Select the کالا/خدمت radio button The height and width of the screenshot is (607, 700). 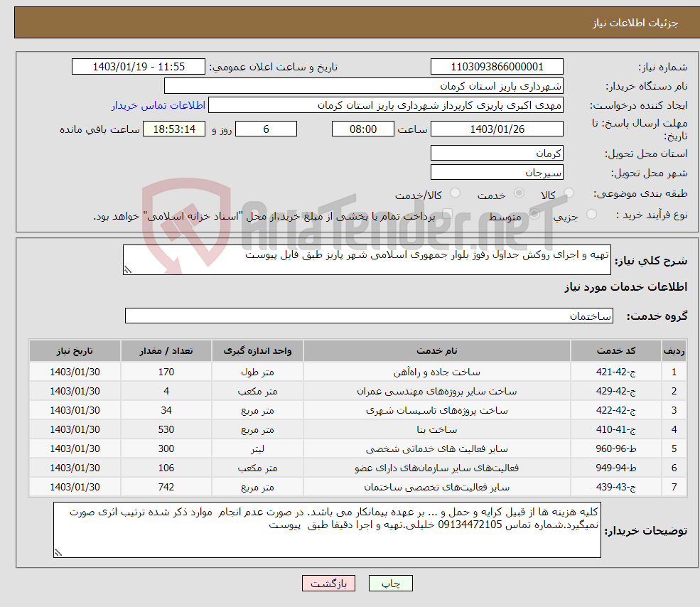[455, 193]
